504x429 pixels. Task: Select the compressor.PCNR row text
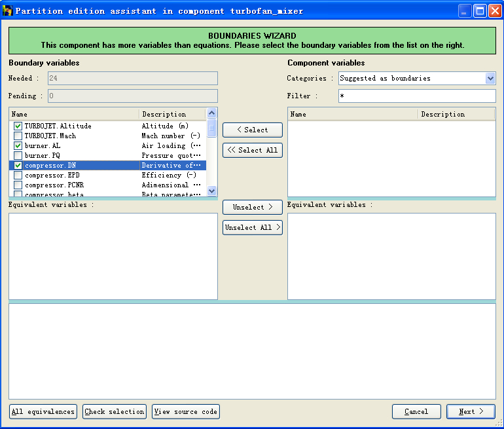tap(54, 185)
